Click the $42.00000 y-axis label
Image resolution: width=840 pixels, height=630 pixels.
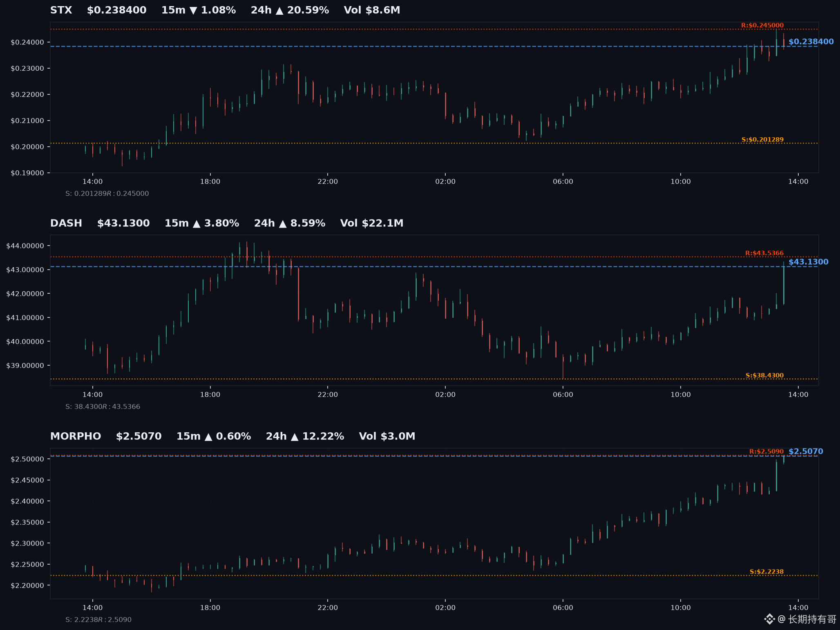[x=25, y=294]
